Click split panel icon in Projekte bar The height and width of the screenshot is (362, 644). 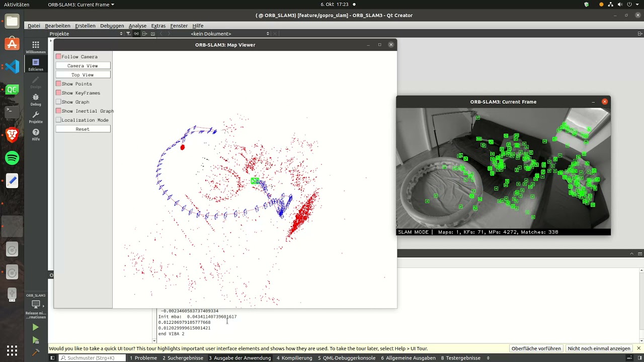point(144,34)
